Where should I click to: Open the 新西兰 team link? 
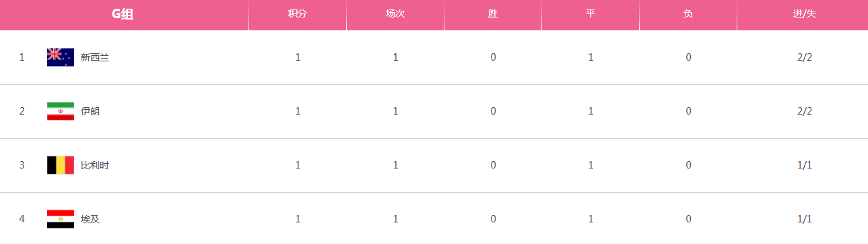coord(95,57)
